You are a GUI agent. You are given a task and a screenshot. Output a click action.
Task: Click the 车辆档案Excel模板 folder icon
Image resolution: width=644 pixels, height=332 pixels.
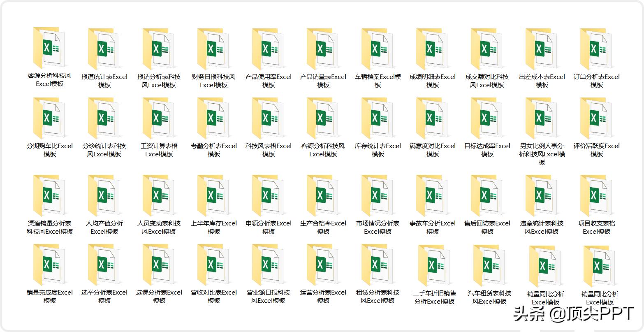pos(378,49)
